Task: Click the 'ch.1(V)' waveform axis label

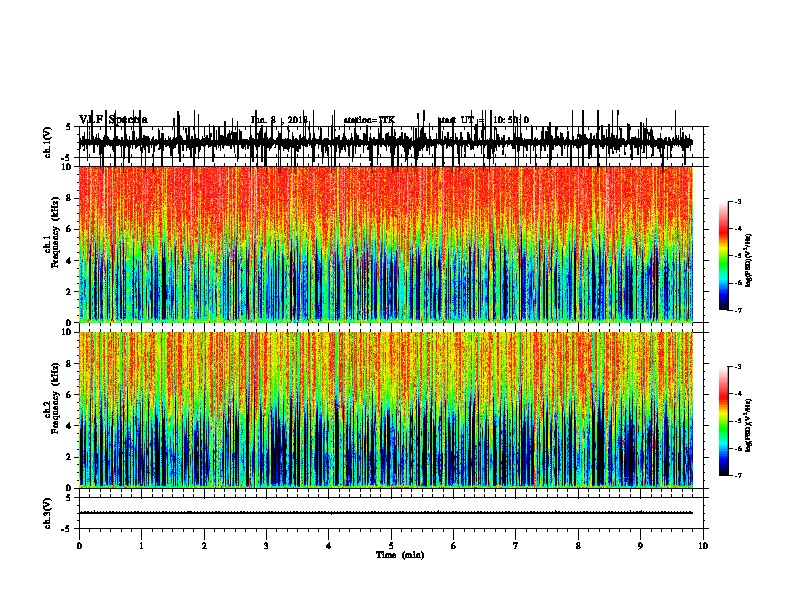Action: [47, 142]
